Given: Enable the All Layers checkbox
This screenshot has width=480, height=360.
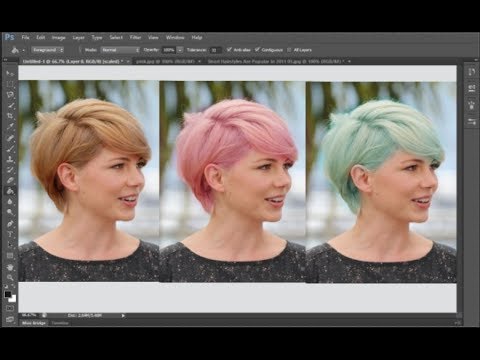Looking at the screenshot, I should point(289,50).
